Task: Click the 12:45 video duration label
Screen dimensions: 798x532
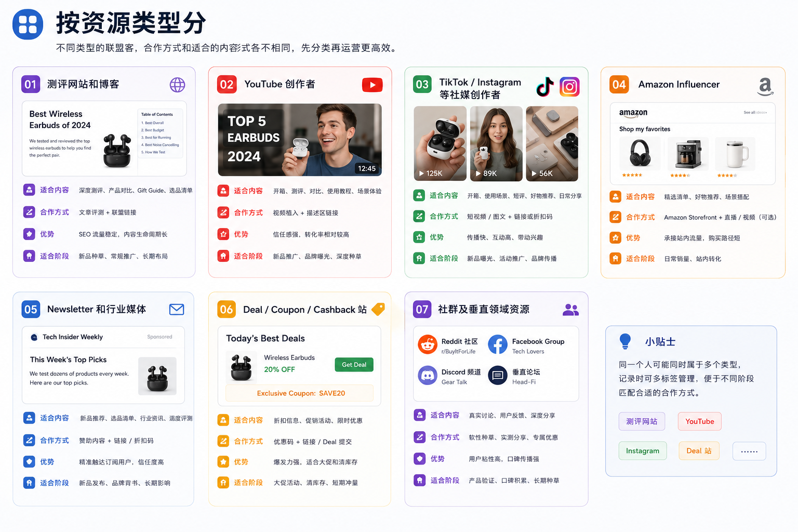Action: [x=367, y=168]
